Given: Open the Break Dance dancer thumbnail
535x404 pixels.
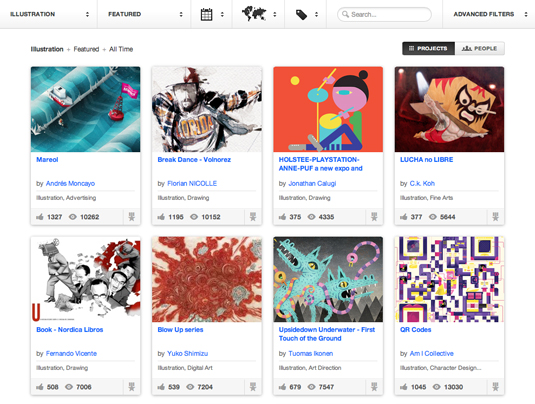Looking at the screenshot, I should [207, 109].
